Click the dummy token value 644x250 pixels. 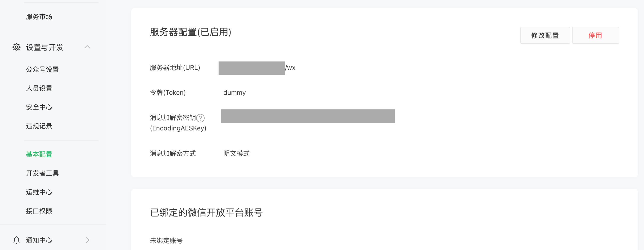point(234,93)
